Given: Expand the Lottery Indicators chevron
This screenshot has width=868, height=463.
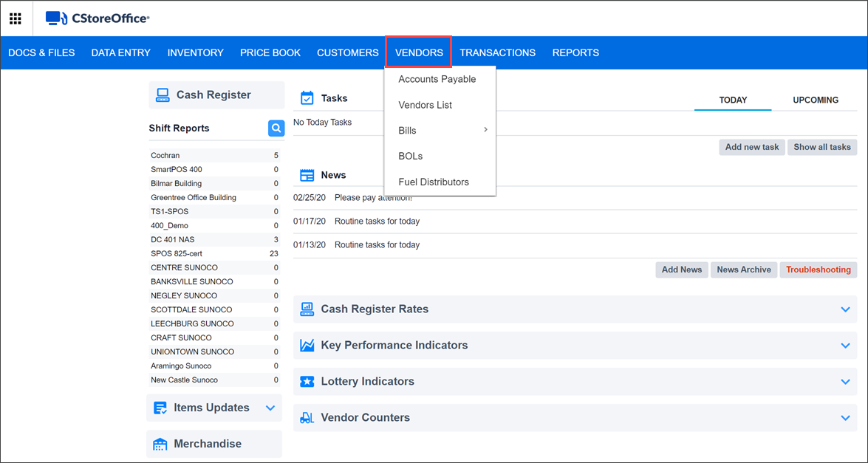Looking at the screenshot, I should [x=845, y=382].
